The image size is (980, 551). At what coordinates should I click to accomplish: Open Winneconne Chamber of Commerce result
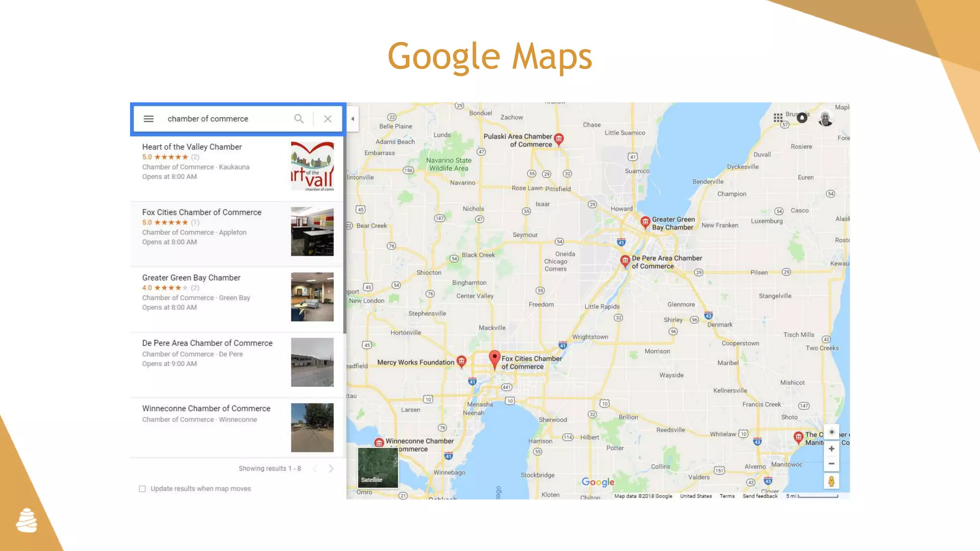coord(237,427)
